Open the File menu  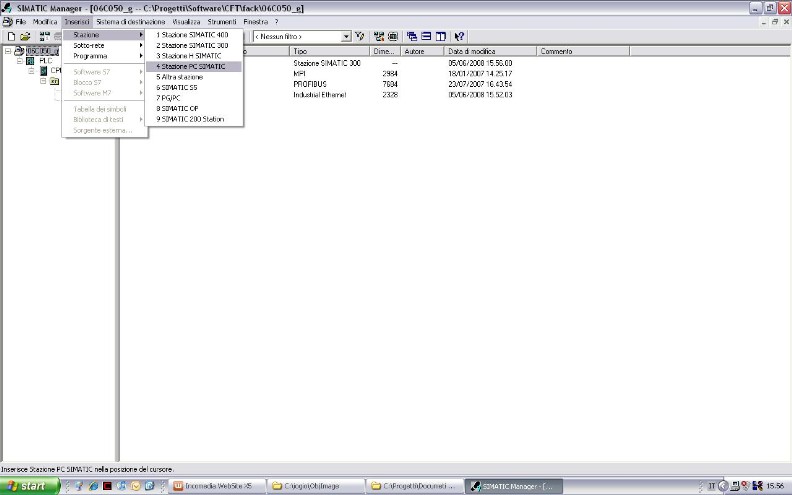pos(21,22)
